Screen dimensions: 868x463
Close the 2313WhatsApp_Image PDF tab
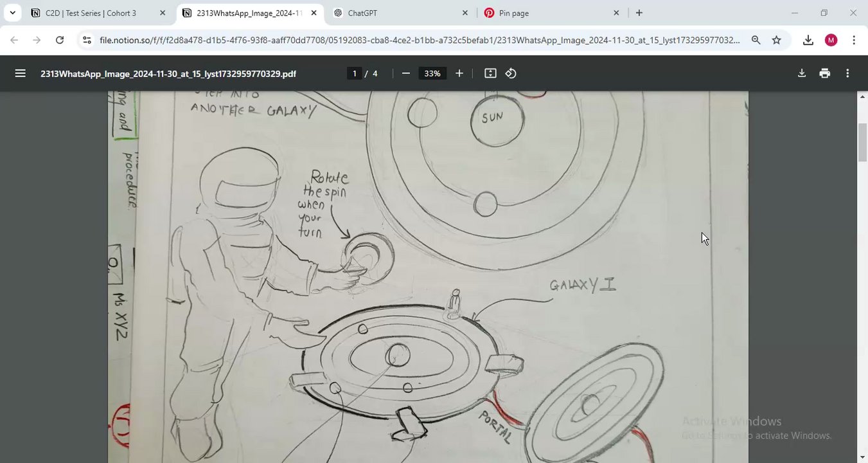coord(314,13)
